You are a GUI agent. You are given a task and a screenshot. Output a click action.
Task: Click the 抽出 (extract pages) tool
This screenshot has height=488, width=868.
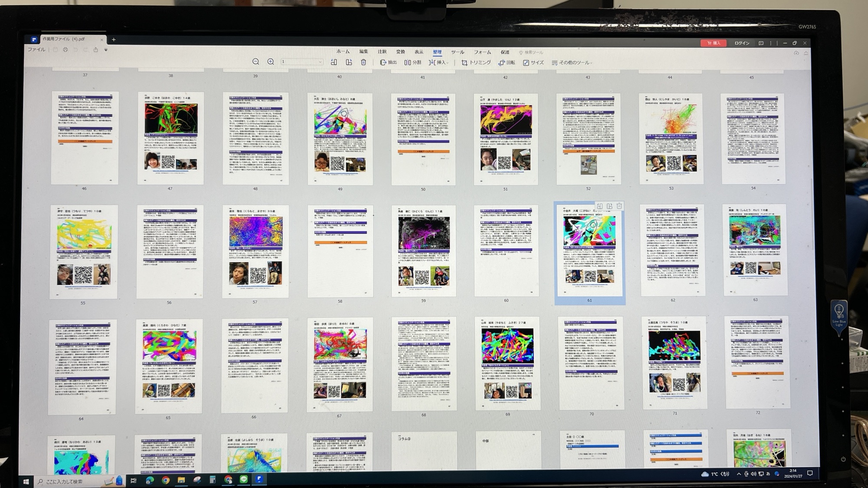tap(388, 63)
